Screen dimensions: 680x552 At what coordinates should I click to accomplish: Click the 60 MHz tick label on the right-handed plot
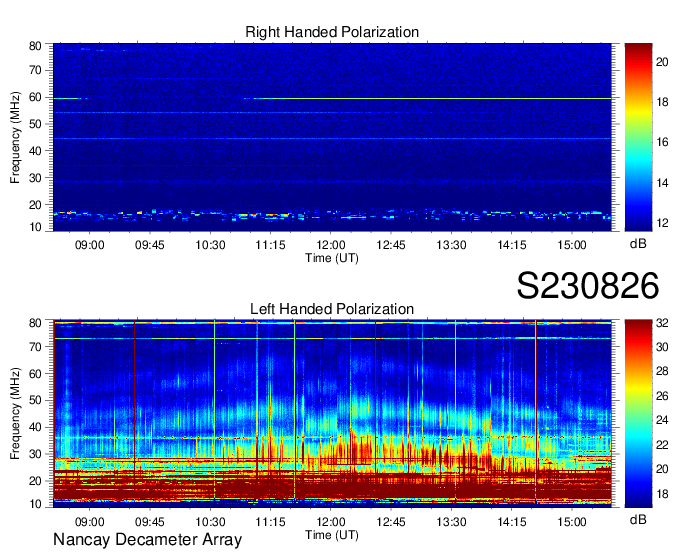pos(35,98)
